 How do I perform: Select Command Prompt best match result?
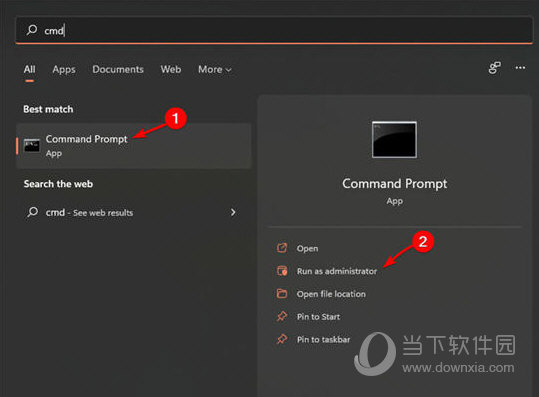[x=134, y=146]
